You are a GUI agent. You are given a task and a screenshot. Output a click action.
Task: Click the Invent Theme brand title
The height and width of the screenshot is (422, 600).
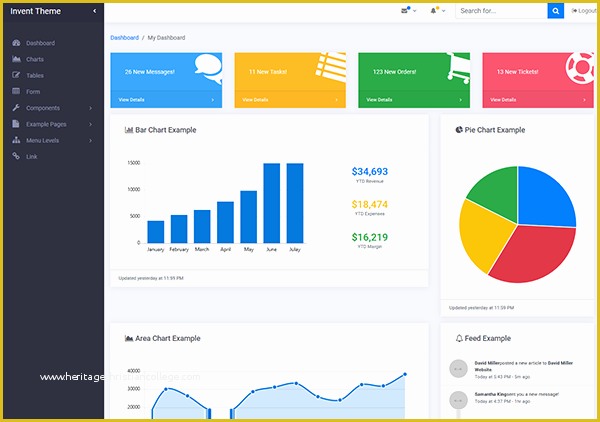pyautogui.click(x=35, y=11)
